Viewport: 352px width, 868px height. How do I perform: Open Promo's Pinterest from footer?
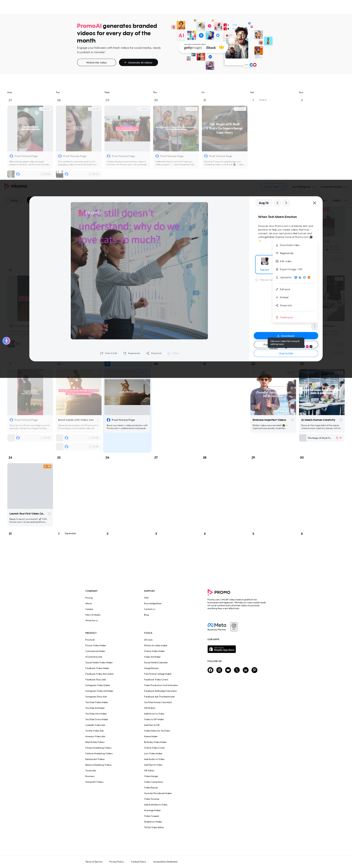coord(254,670)
